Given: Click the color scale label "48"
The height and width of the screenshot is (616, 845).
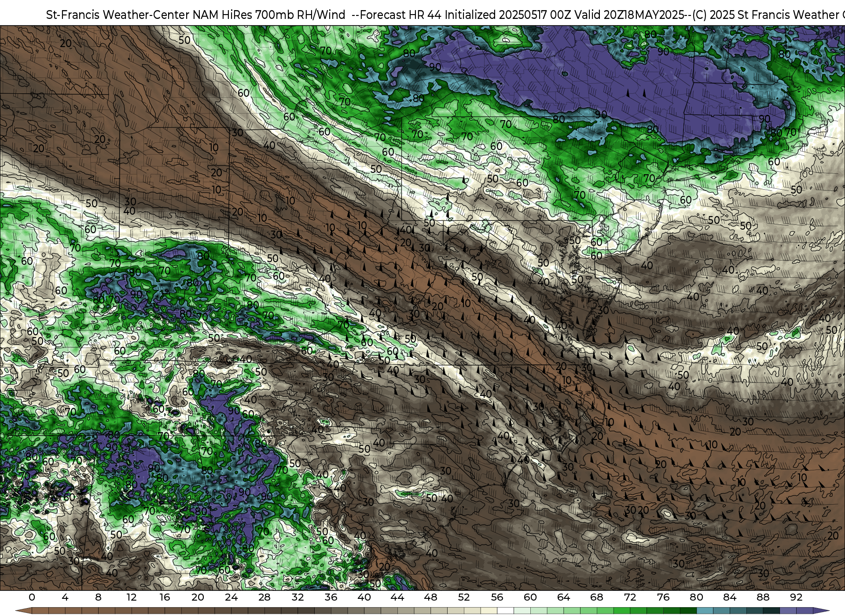Looking at the screenshot, I should [430, 597].
